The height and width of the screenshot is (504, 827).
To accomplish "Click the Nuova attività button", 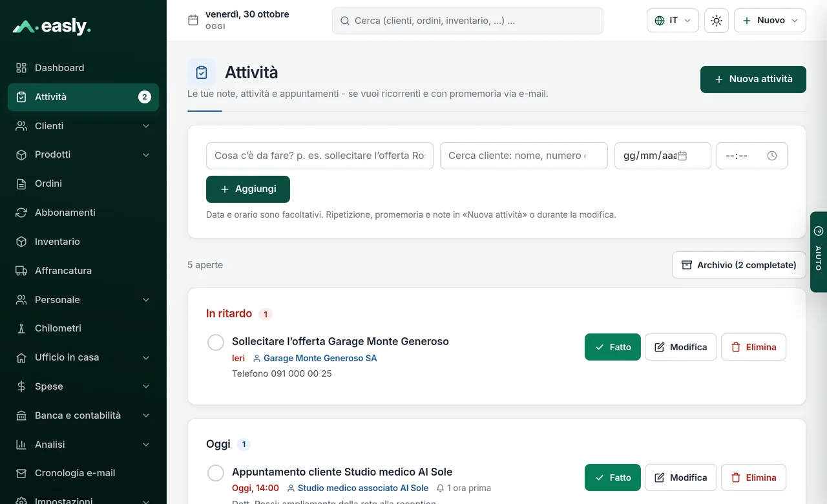I will click(753, 79).
